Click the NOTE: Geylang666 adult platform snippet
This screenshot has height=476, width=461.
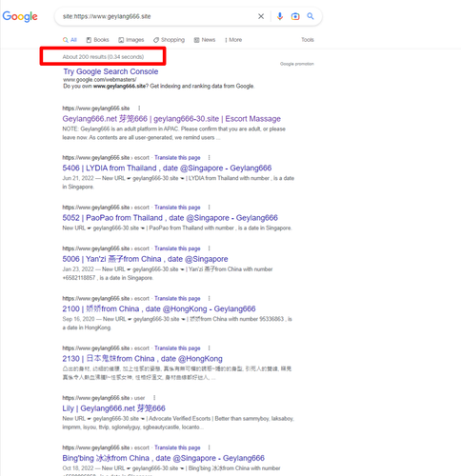coord(173,133)
